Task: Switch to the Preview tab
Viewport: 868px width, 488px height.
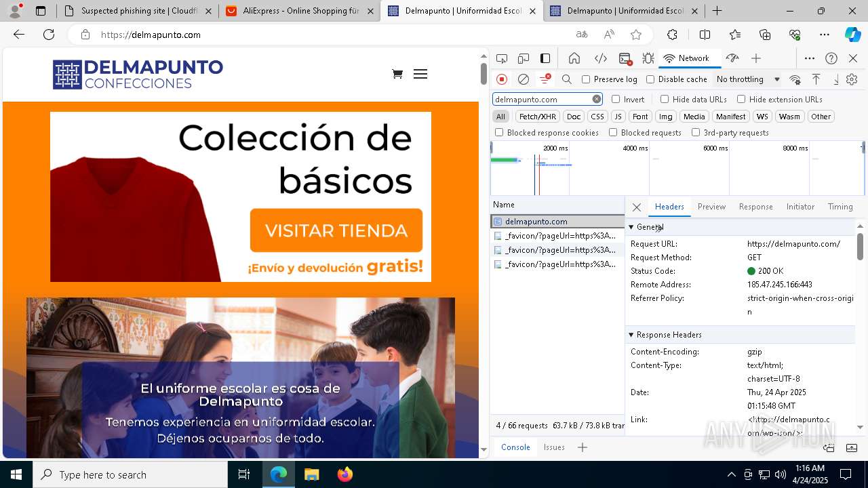Action: click(711, 207)
